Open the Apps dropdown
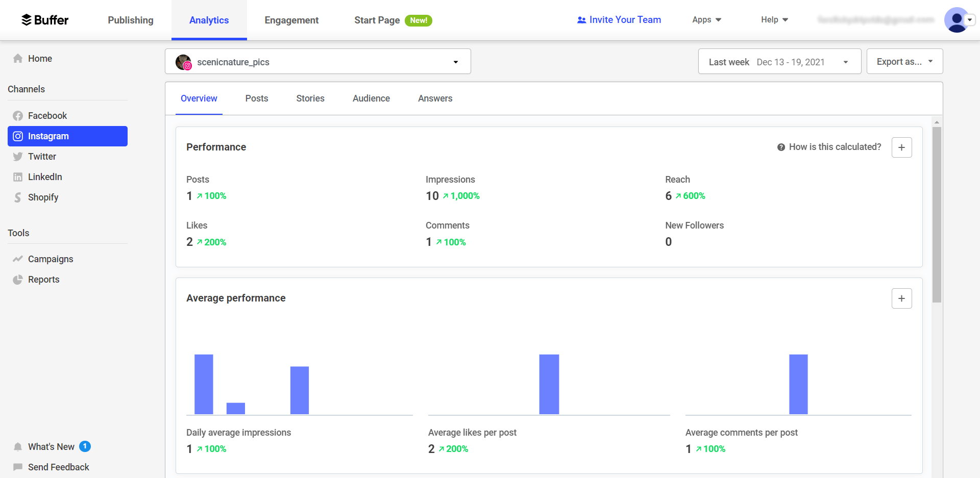The height and width of the screenshot is (478, 980). click(x=706, y=20)
